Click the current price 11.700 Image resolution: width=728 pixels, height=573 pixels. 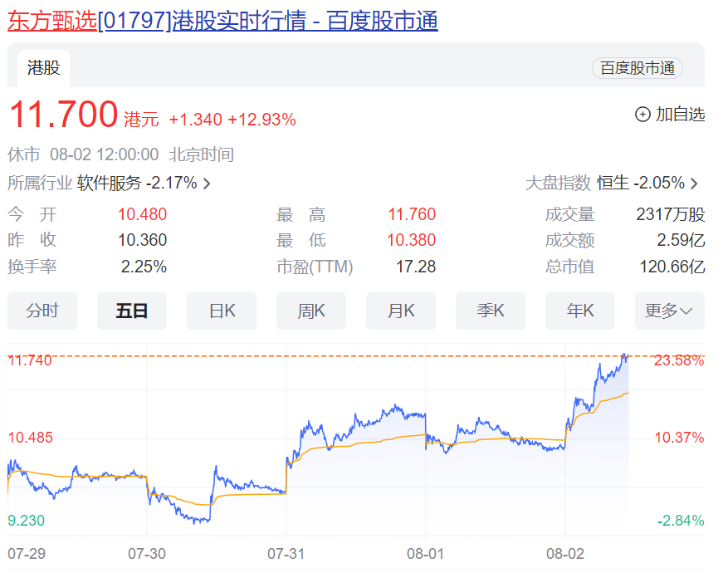[x=64, y=115]
